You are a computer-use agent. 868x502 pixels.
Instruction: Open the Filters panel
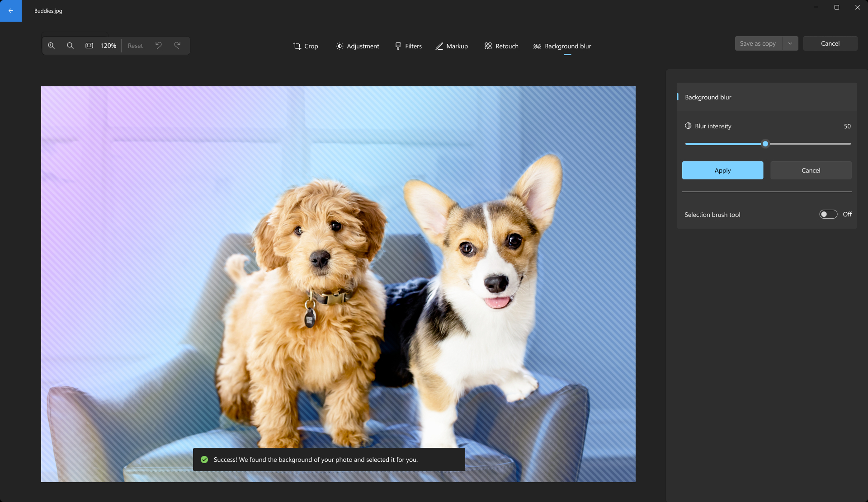(408, 46)
